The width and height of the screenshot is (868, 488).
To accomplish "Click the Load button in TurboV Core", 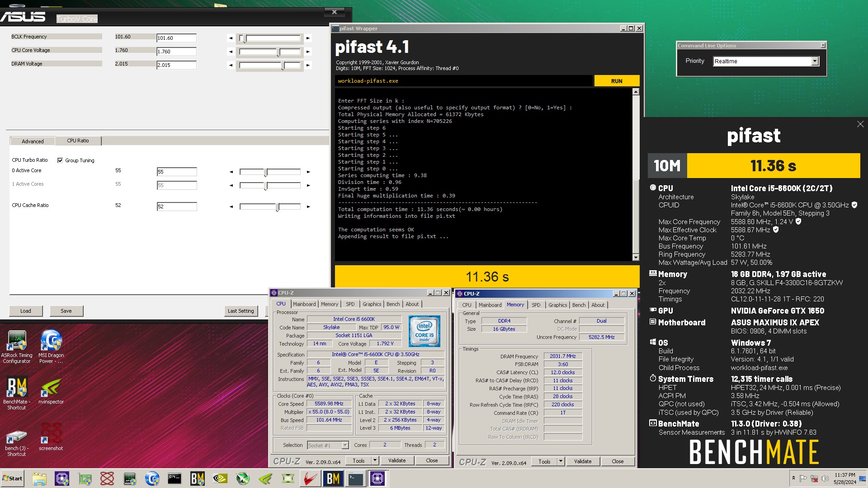I will tap(26, 311).
